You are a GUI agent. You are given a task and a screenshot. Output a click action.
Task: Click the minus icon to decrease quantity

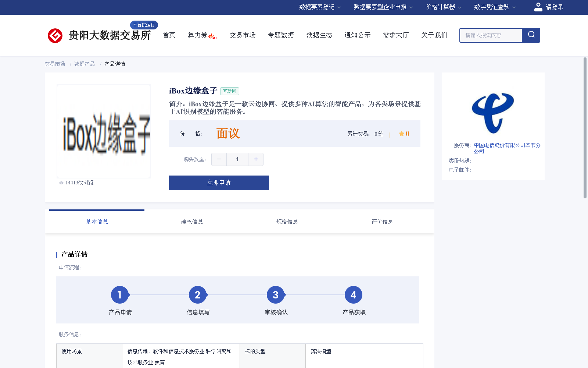[219, 159]
